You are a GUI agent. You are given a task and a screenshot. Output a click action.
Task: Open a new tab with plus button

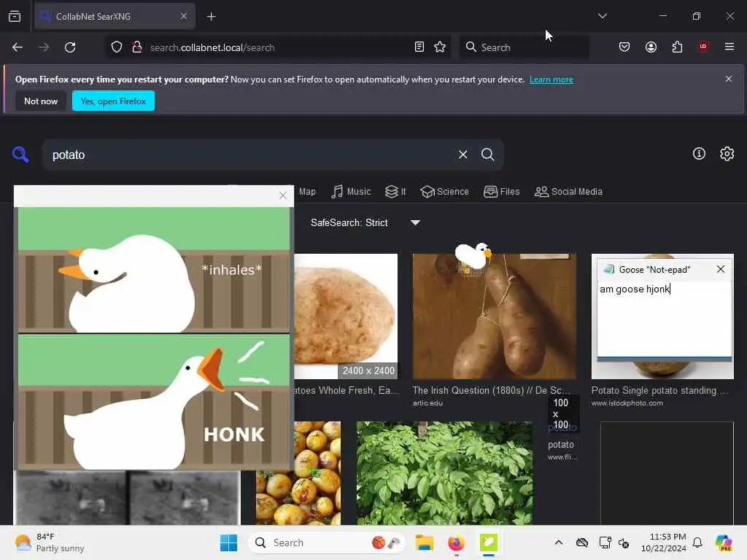[211, 17]
